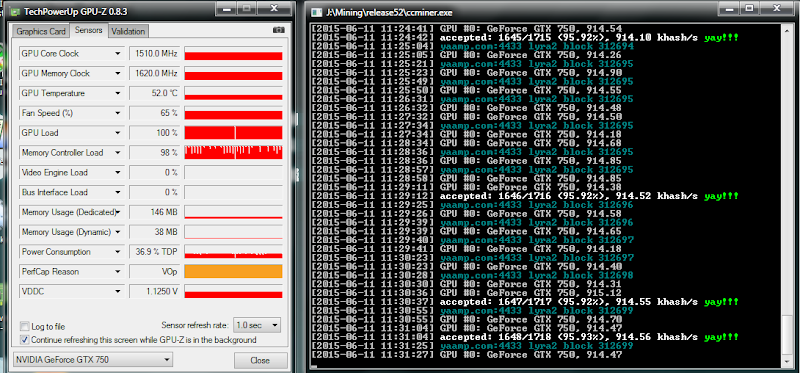Image resolution: width=800 pixels, height=373 pixels.
Task: Open the NVIDIA GeForce GTX 750 selector
Action: [92, 360]
